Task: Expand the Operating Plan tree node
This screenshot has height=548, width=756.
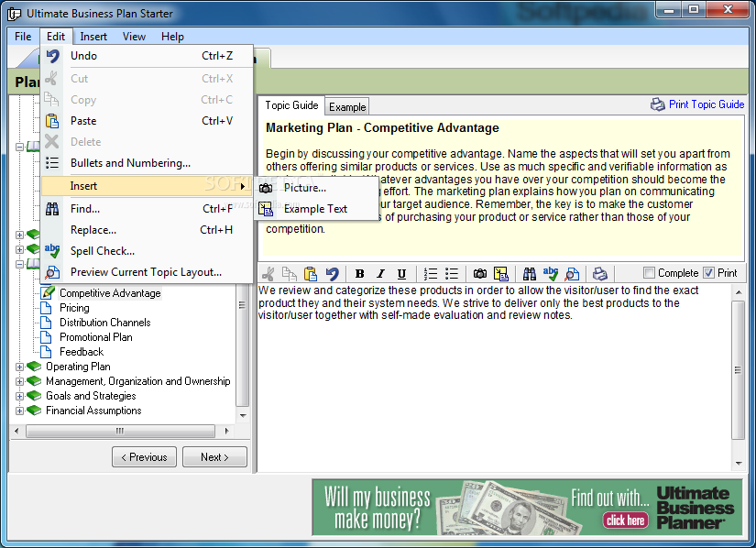Action: tap(19, 367)
